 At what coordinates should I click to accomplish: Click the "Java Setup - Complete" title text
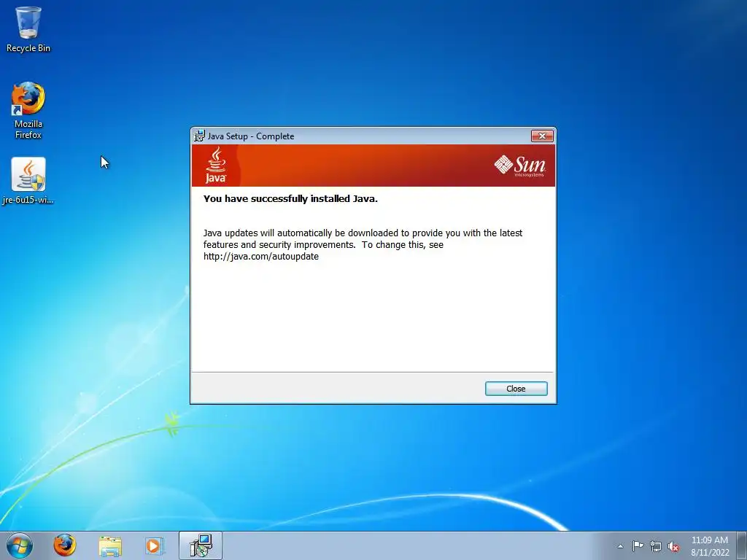click(x=251, y=136)
